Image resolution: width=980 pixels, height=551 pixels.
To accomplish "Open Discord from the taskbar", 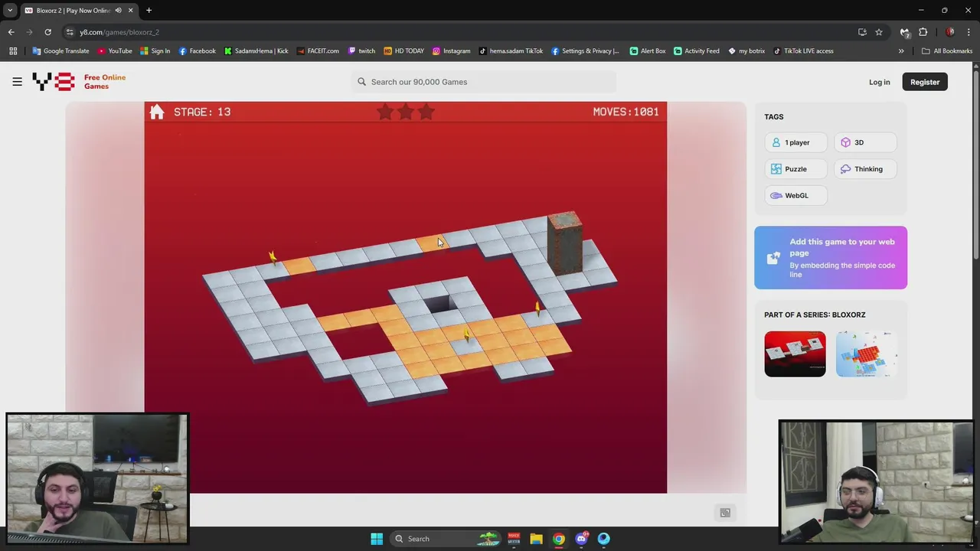I will (581, 539).
